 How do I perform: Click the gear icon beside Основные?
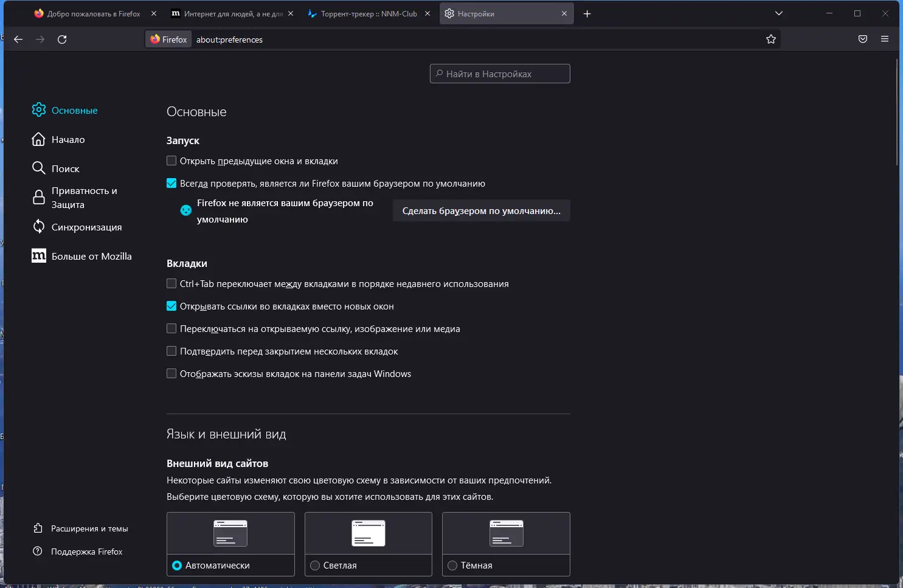pyautogui.click(x=39, y=110)
